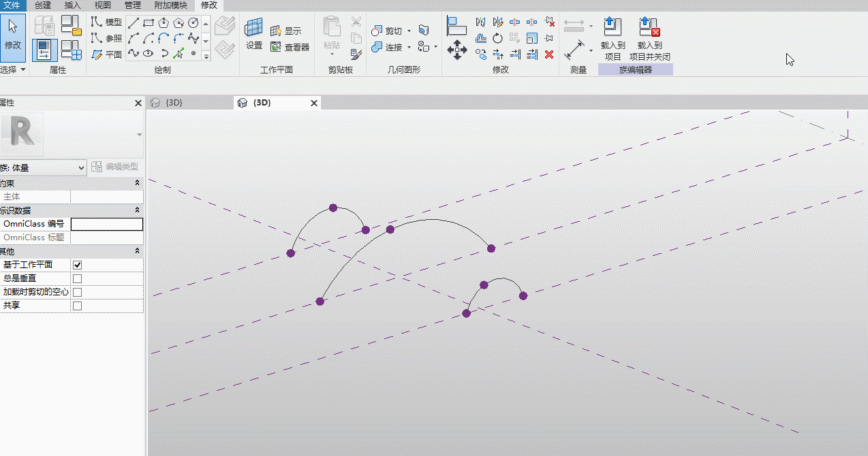Check the 共享 checkbox
This screenshot has height=456, width=868.
pos(78,306)
